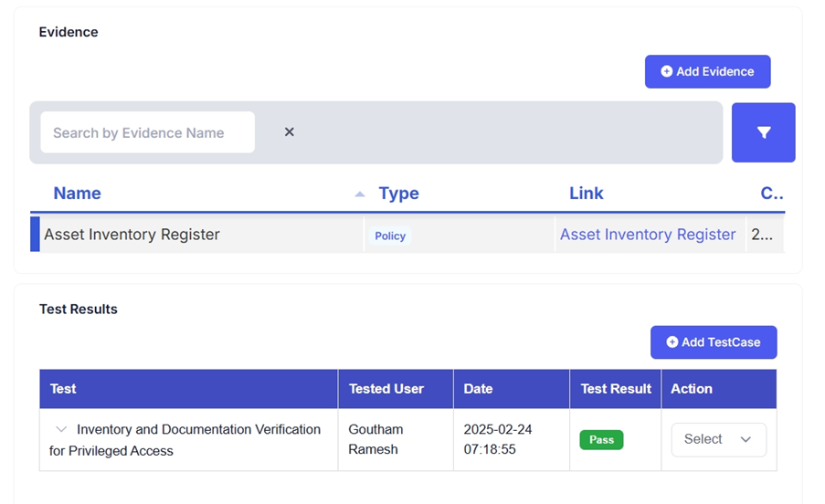Click the Date column header in Test Results
825x504 pixels.
(478, 389)
